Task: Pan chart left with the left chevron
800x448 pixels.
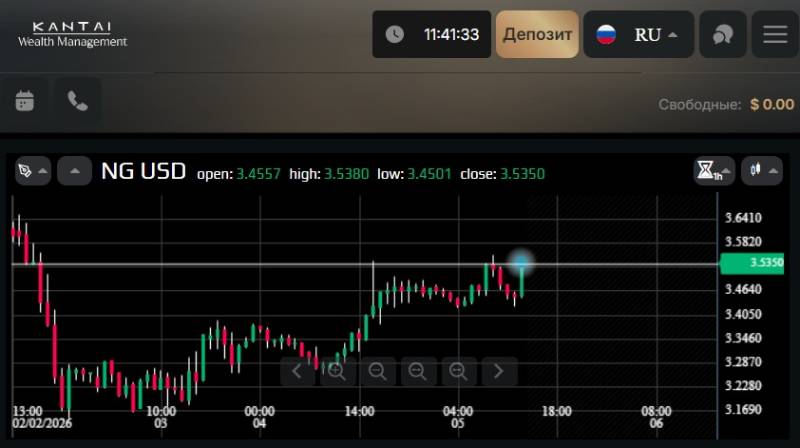Action: [x=296, y=371]
